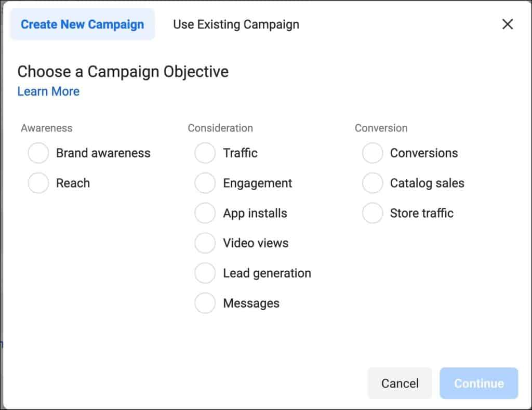Switch to Create New Campaign tab
The height and width of the screenshot is (410, 532).
point(82,24)
